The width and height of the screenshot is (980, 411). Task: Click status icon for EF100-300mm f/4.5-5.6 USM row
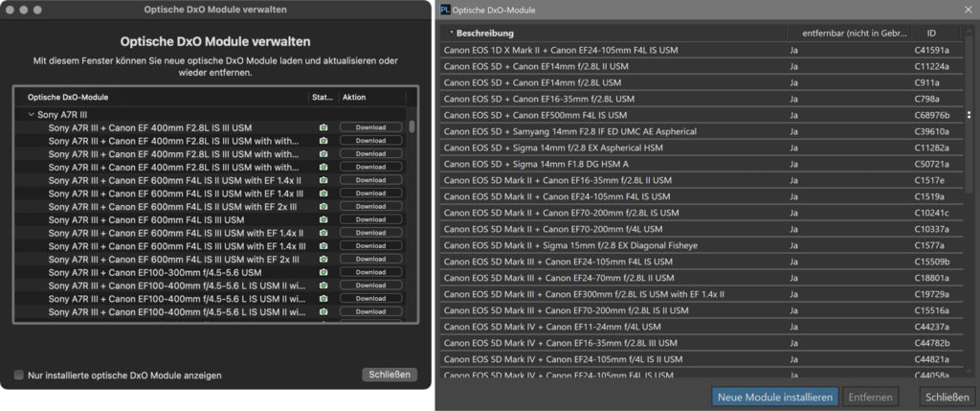(323, 272)
